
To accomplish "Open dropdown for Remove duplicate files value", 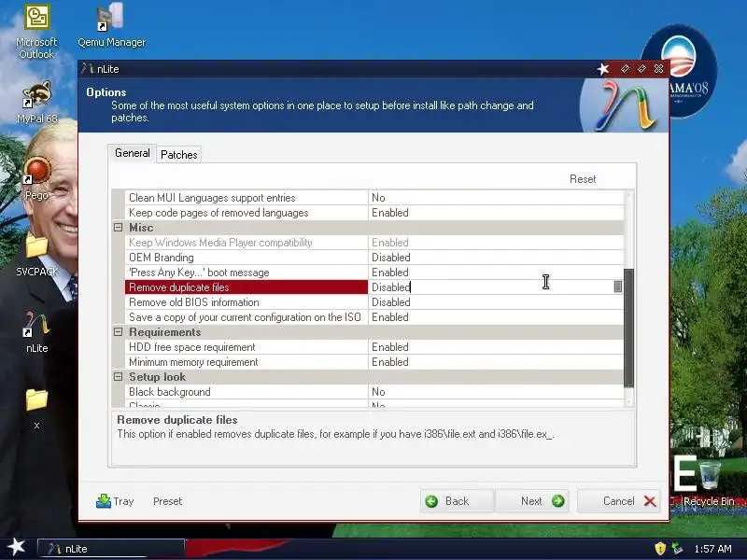I will click(618, 287).
